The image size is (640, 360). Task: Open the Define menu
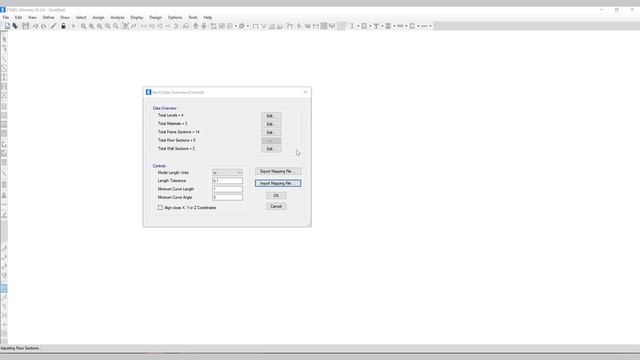pos(48,18)
